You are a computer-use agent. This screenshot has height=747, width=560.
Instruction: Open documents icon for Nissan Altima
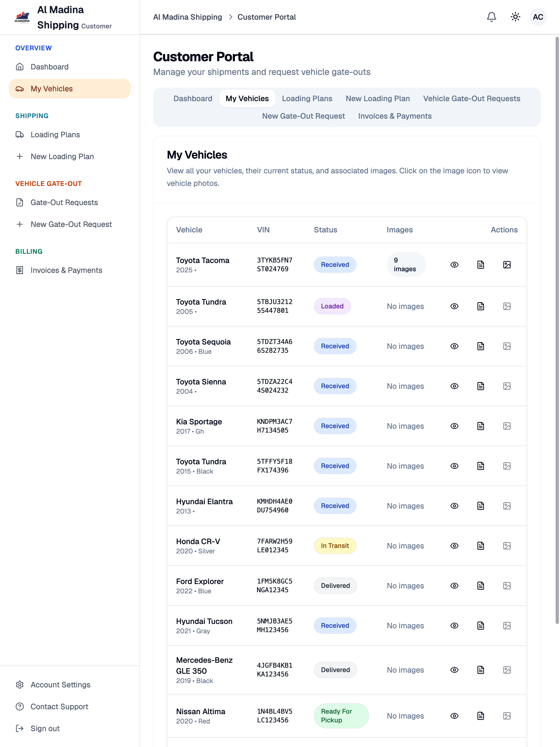pos(481,716)
